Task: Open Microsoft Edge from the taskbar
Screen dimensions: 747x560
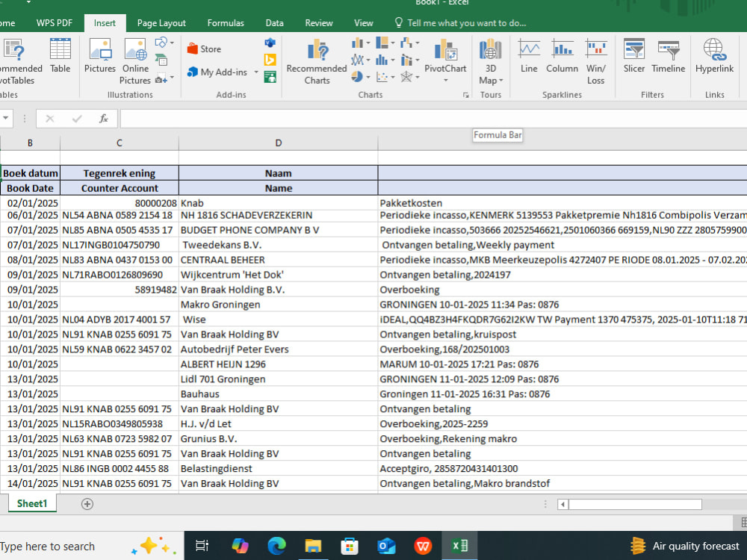Action: (276, 546)
